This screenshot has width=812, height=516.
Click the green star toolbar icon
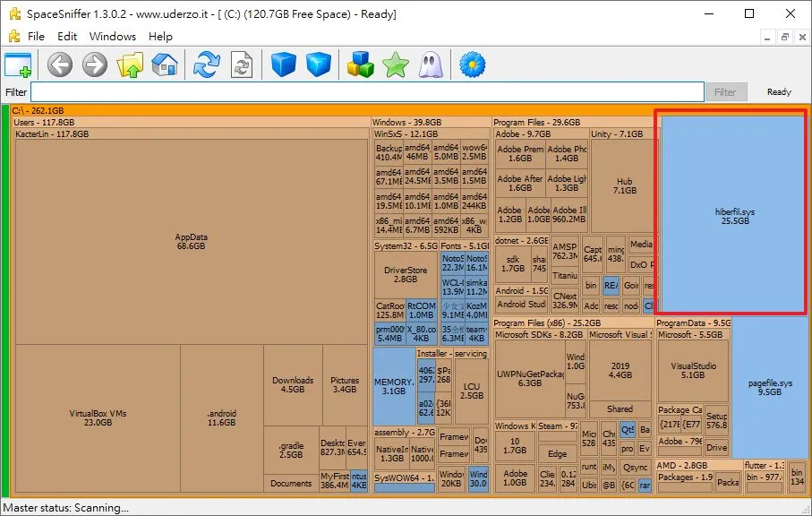(x=396, y=65)
